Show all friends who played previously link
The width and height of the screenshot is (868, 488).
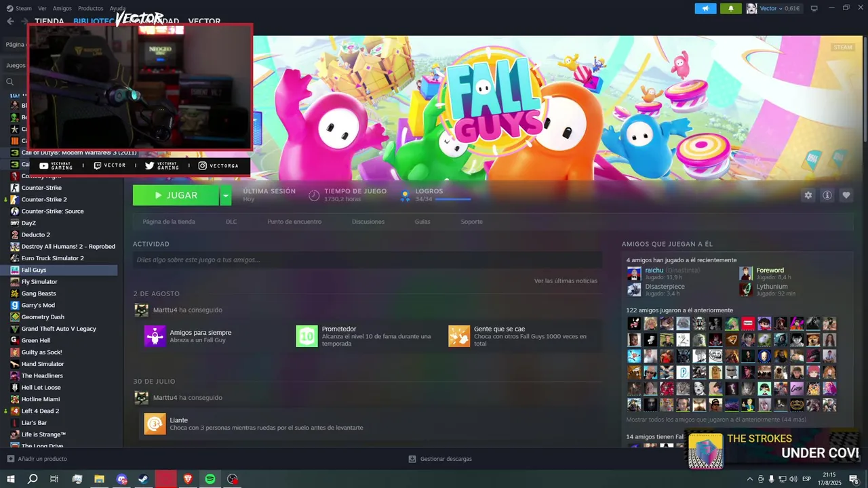coord(716,420)
